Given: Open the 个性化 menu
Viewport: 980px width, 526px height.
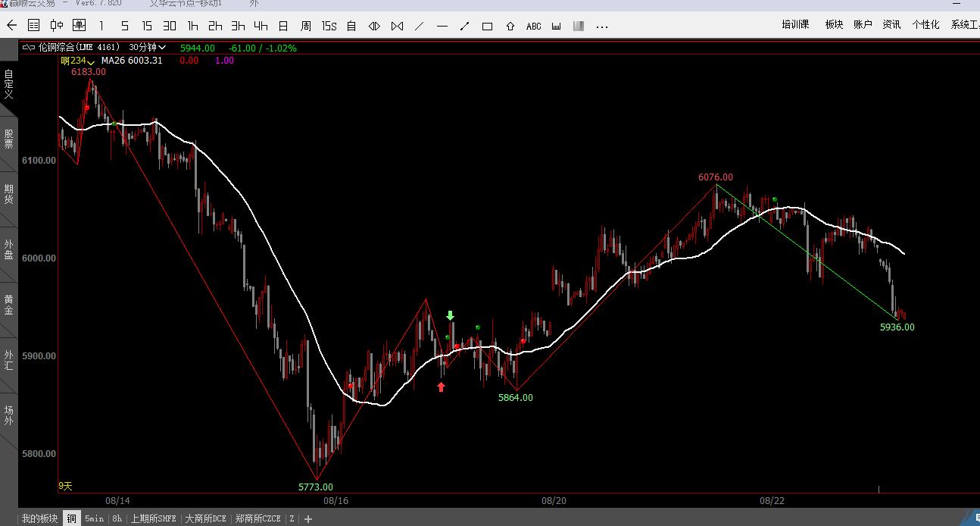Looking at the screenshot, I should pyautogui.click(x=925, y=25).
